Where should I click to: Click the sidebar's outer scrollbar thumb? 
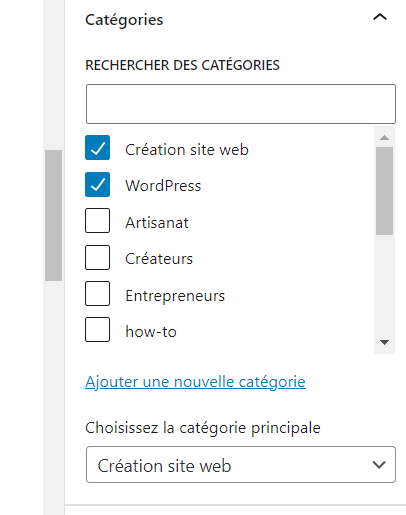53,215
